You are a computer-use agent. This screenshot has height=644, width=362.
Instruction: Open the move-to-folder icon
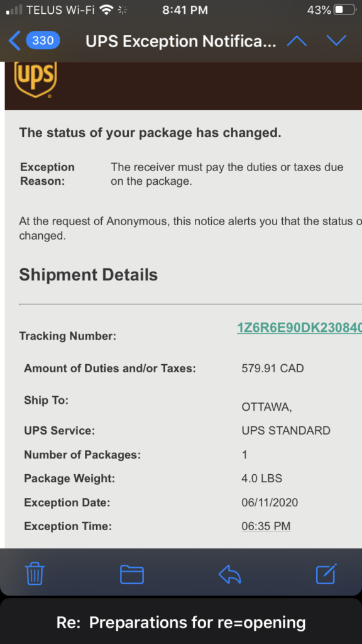(132, 574)
